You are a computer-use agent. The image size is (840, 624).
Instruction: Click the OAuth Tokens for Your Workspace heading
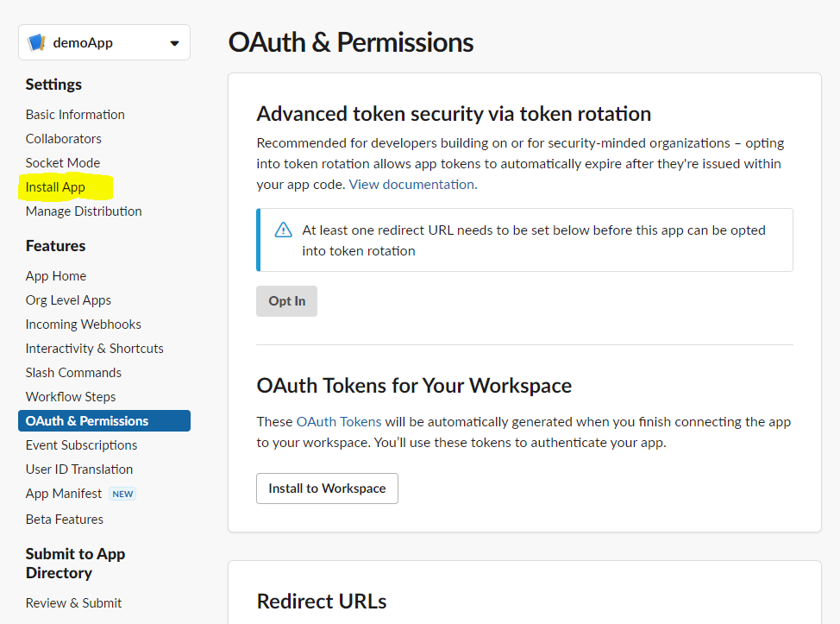pos(414,386)
